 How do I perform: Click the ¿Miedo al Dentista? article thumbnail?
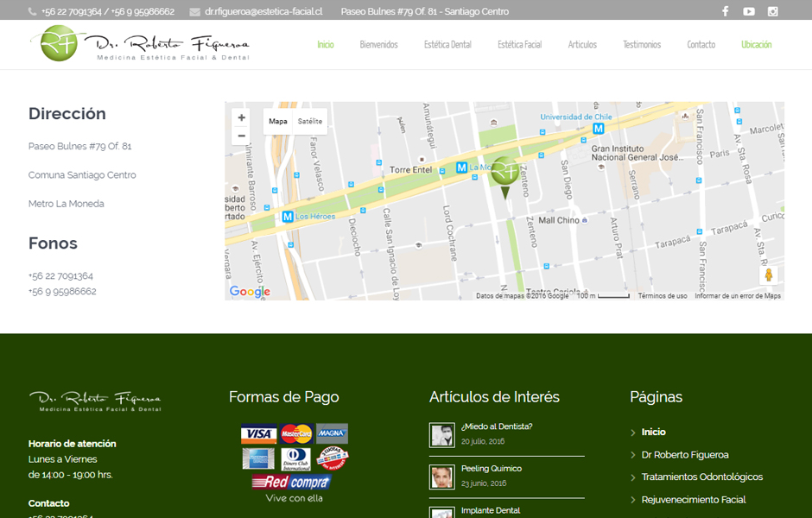(441, 434)
